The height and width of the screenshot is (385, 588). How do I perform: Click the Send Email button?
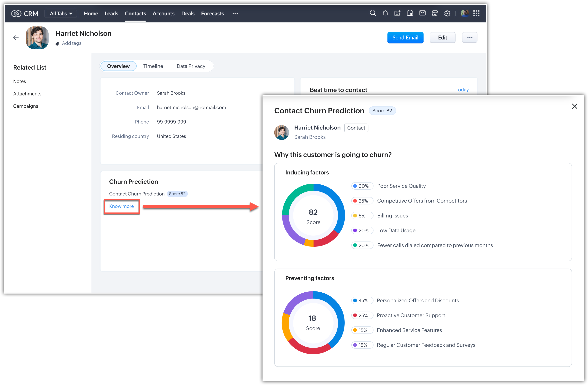(405, 38)
